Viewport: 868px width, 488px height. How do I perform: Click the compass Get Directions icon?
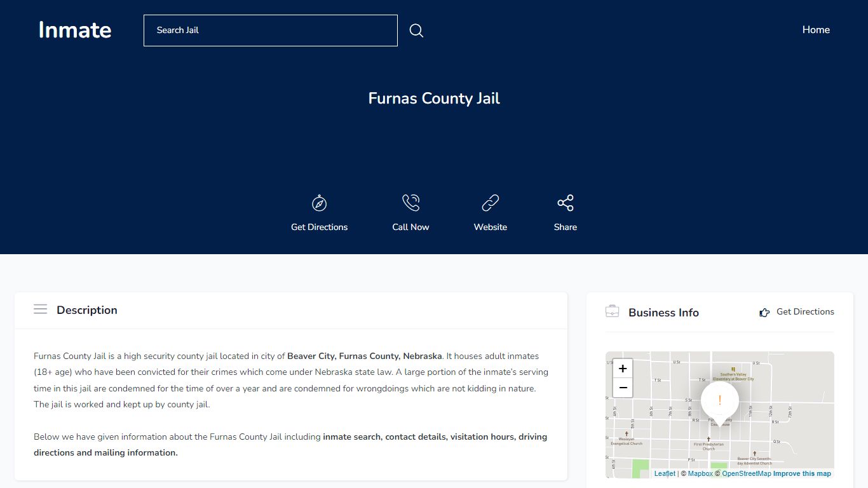coord(319,203)
